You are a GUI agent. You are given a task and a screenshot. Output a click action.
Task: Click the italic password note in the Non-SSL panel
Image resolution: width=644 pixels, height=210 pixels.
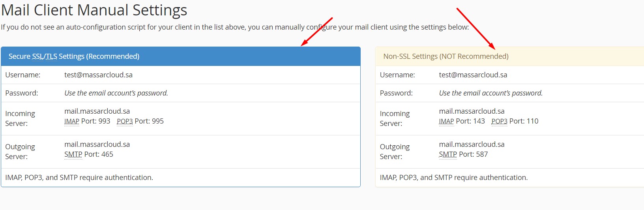(490, 93)
